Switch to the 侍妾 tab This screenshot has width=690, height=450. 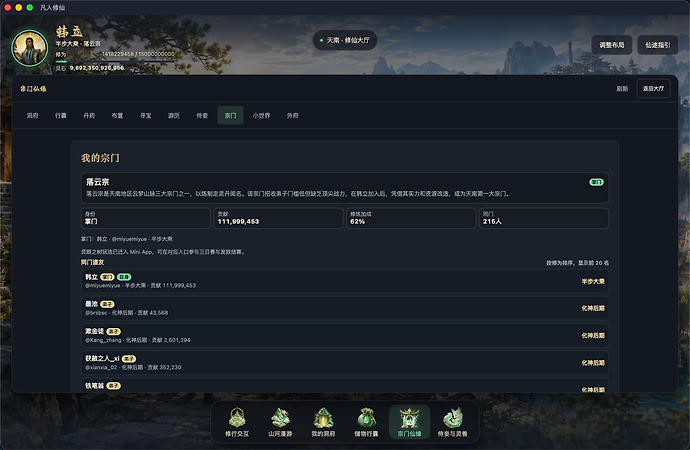[202, 116]
